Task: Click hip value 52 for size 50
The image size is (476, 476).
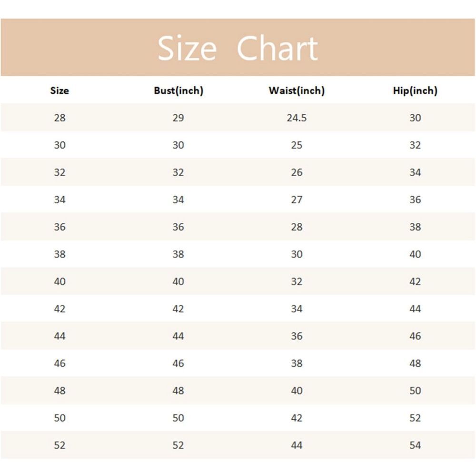Action: (x=415, y=418)
